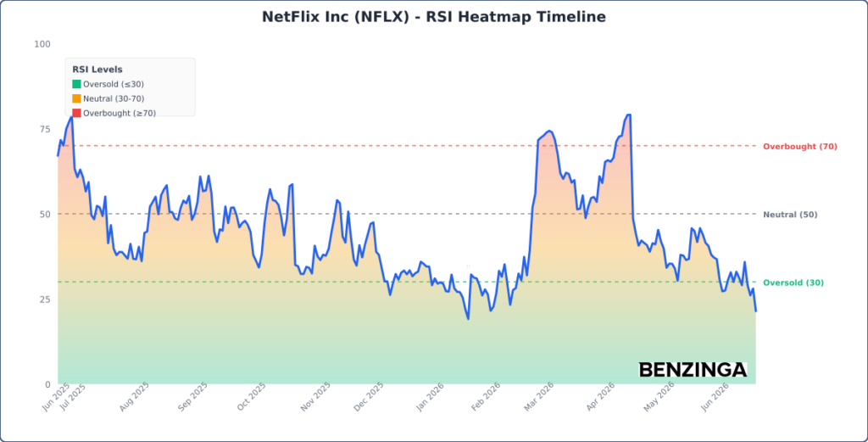Click the 'Overbought (≥70)' legend label
This screenshot has width=868, height=442.
click(x=120, y=113)
